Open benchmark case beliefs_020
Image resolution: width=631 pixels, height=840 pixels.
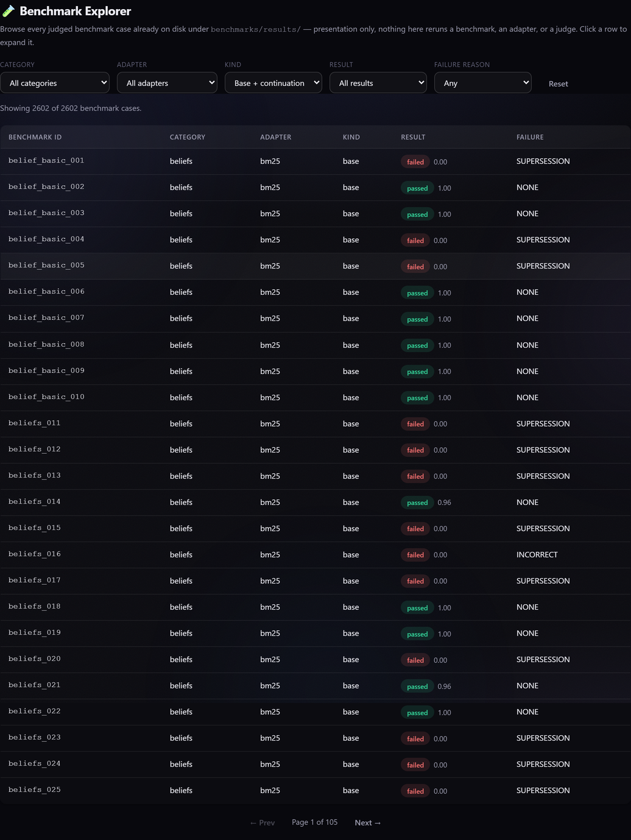click(x=315, y=659)
